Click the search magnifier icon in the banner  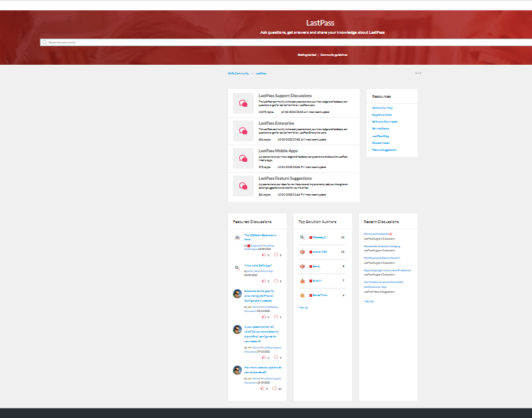pyautogui.click(x=44, y=43)
